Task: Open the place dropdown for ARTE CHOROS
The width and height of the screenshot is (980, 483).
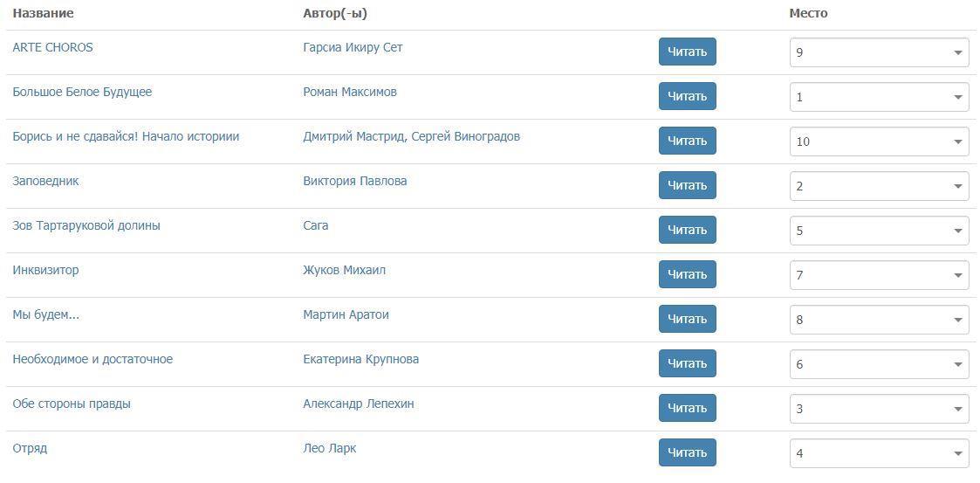Action: pyautogui.click(x=879, y=52)
